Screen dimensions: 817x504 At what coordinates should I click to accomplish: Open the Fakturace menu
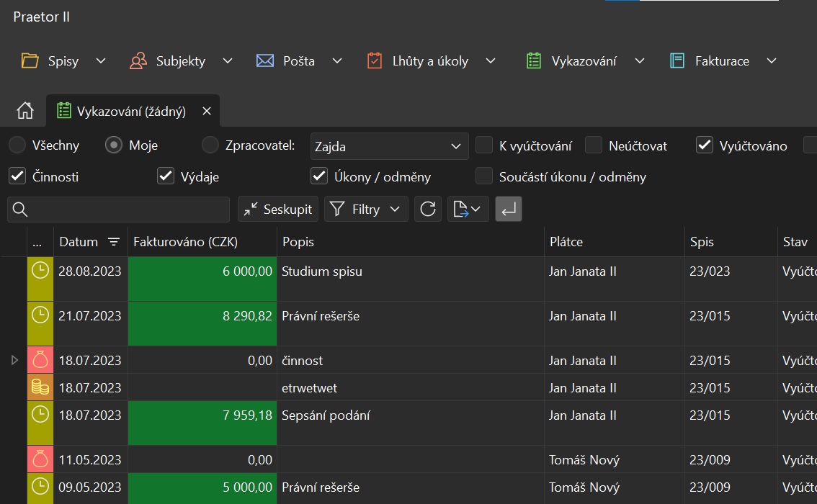723,61
